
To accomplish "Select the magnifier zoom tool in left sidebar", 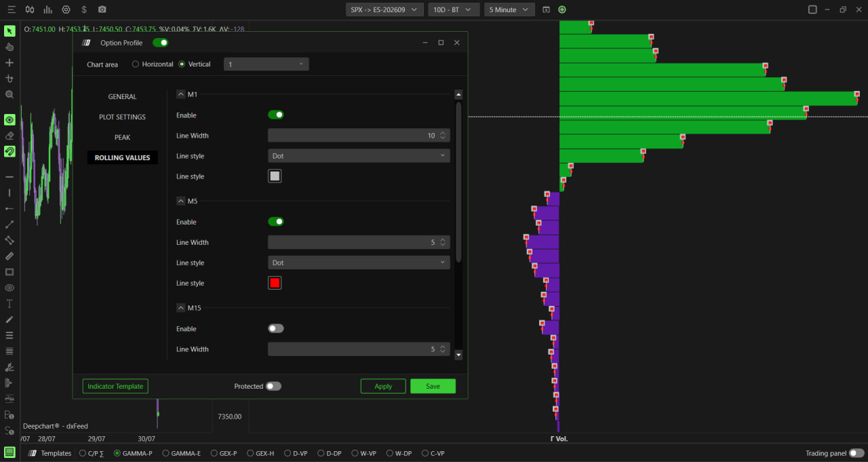I will coord(9,94).
